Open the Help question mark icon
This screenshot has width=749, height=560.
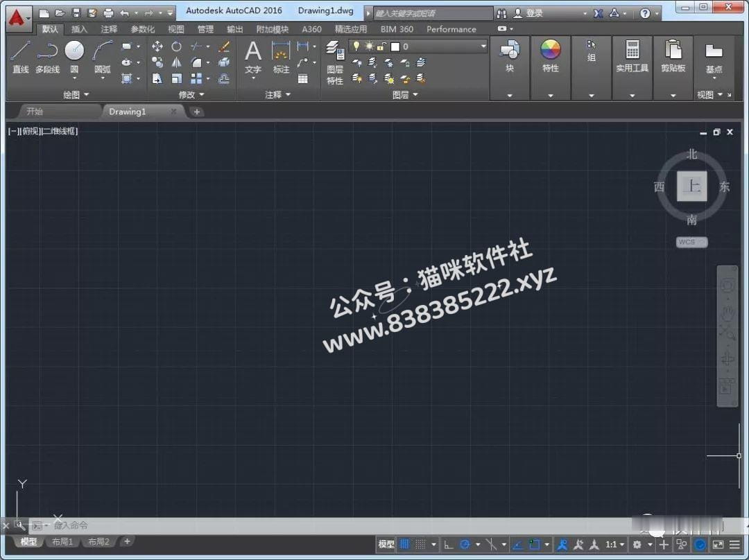[645, 13]
